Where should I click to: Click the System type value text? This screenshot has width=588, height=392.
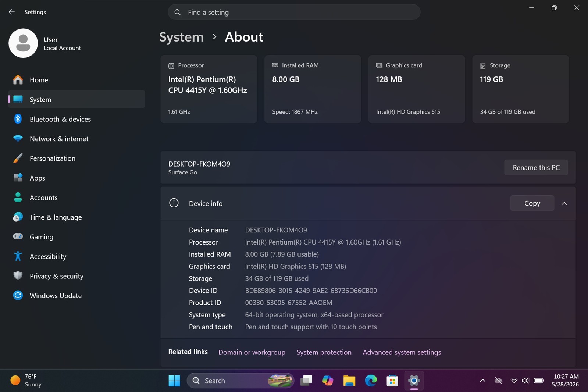coord(314,315)
